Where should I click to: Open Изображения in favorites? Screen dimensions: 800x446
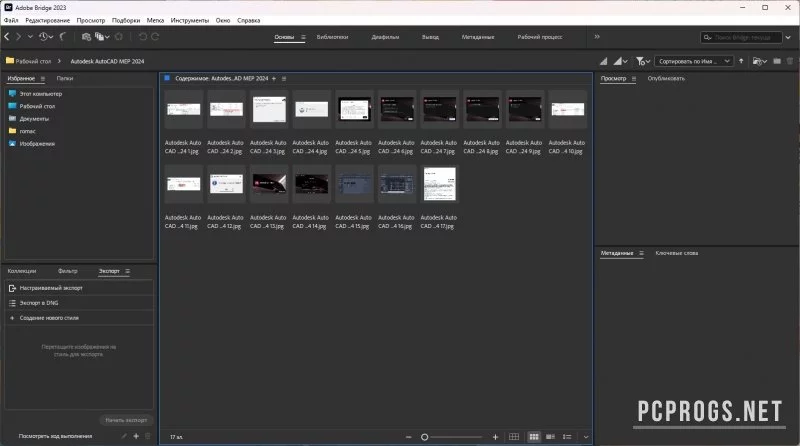(x=37, y=143)
